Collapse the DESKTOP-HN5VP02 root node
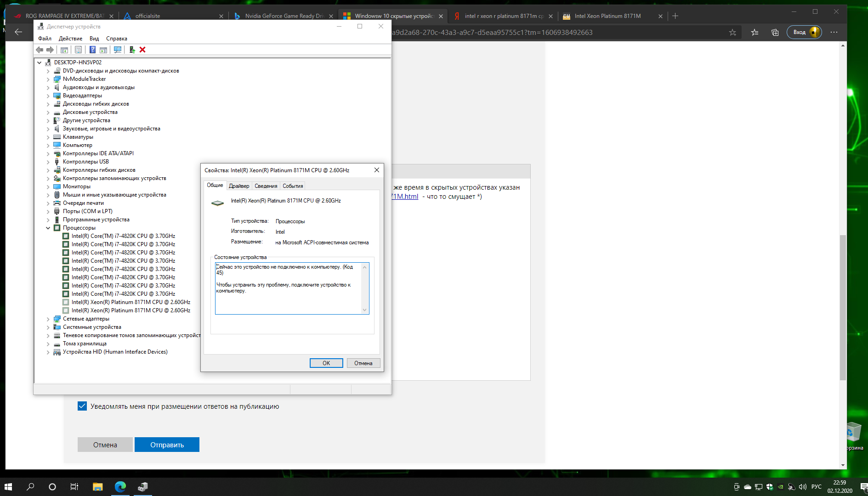This screenshot has height=496, width=868. [40, 62]
